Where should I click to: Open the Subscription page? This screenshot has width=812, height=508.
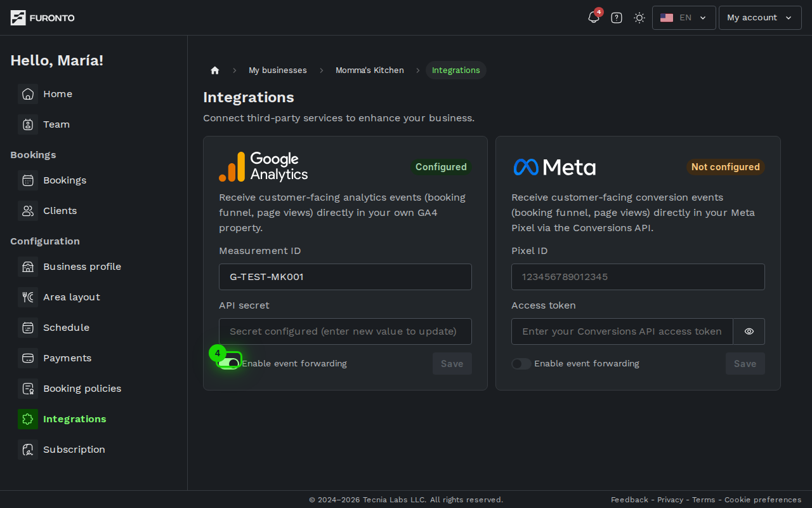[74, 450]
